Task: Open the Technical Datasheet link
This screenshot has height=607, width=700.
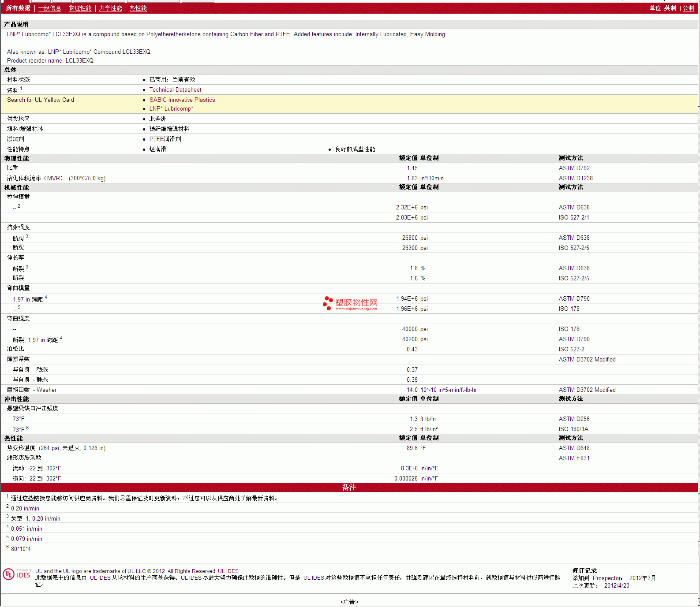Action: click(x=175, y=89)
